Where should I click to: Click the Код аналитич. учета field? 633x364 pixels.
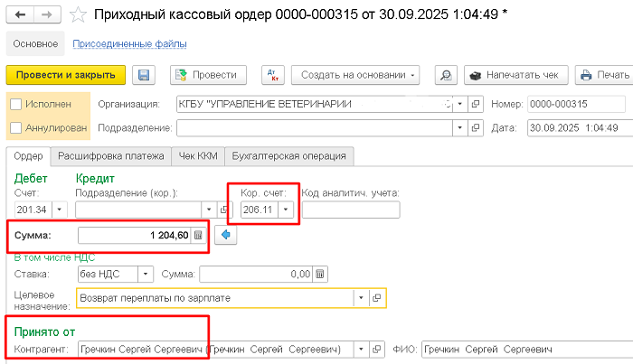click(351, 210)
